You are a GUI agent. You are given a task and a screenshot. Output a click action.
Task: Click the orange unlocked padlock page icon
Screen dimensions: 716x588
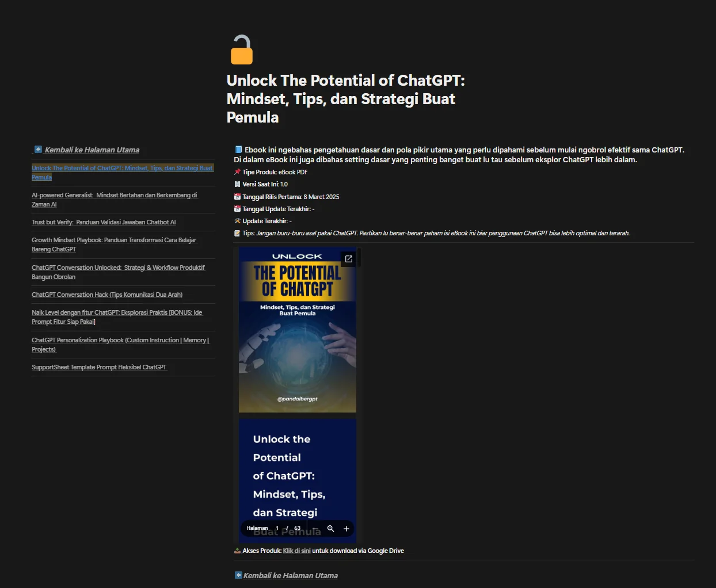(x=242, y=49)
